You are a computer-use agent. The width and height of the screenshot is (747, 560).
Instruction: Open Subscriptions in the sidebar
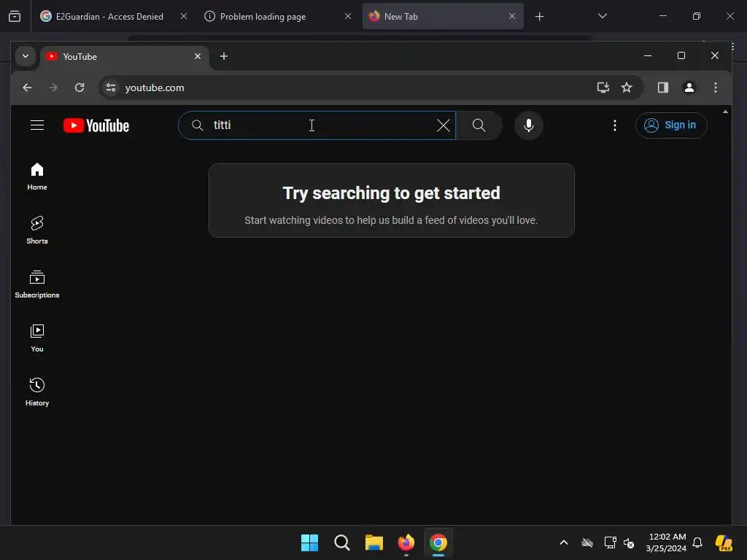[37, 285]
